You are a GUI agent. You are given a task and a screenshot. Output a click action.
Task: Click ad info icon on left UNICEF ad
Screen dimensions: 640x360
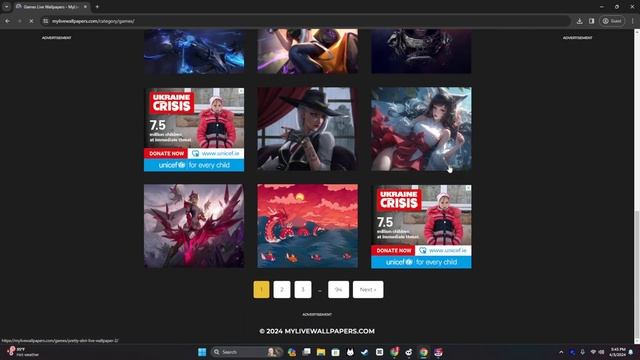click(241, 91)
